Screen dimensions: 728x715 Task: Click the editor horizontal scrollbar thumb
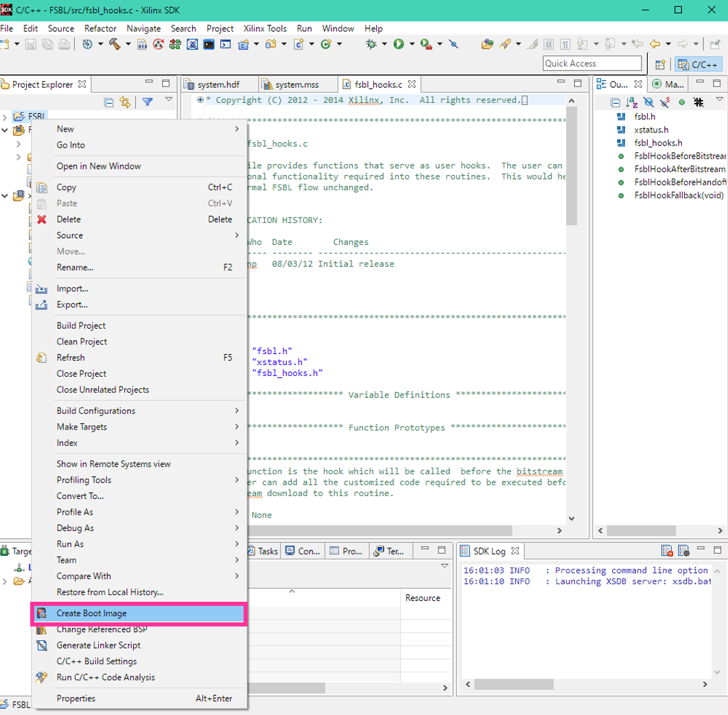click(x=380, y=530)
